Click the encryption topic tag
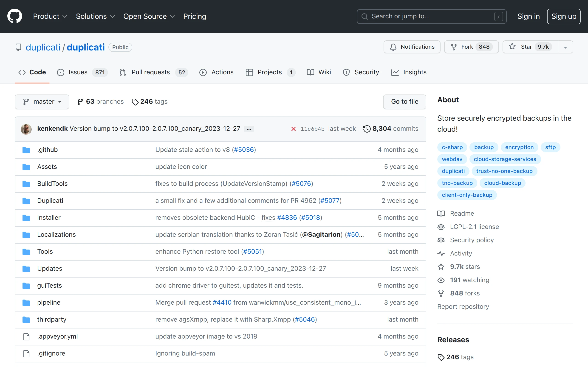The image size is (588, 367). (519, 147)
